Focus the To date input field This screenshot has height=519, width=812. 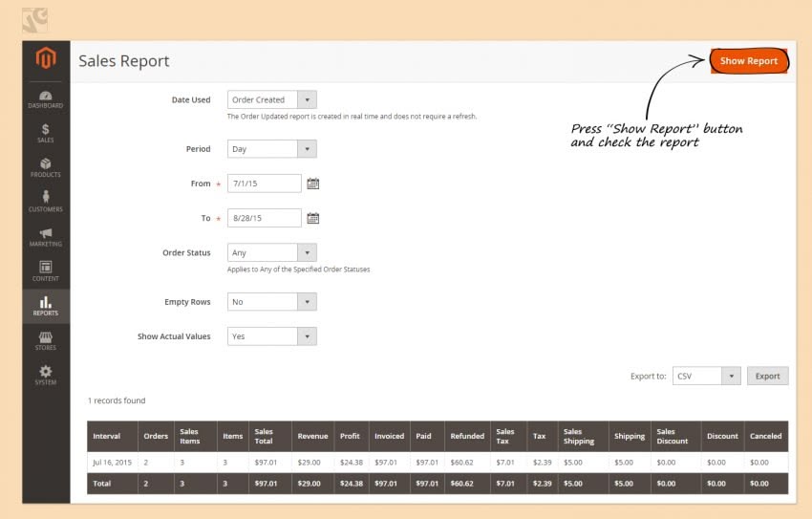coord(264,218)
